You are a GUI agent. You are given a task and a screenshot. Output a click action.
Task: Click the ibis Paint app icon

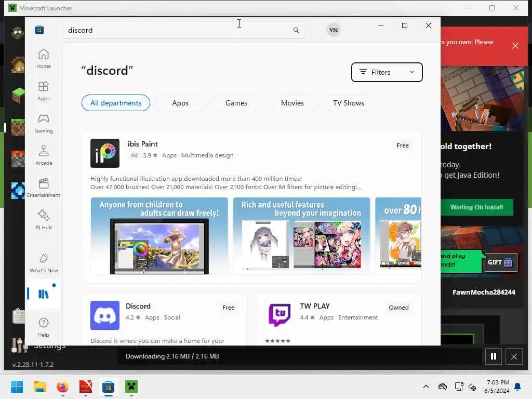click(x=105, y=153)
